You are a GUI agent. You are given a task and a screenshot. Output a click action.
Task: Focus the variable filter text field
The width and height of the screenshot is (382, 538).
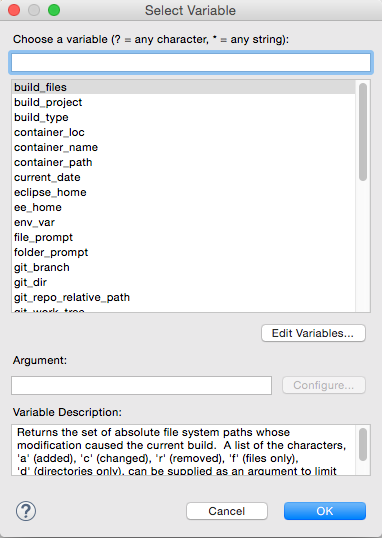pos(191,62)
